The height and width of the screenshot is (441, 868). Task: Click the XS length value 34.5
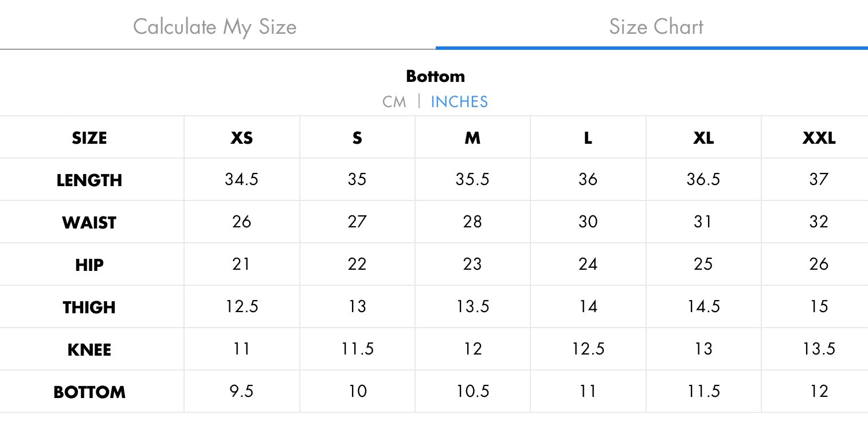point(241,180)
